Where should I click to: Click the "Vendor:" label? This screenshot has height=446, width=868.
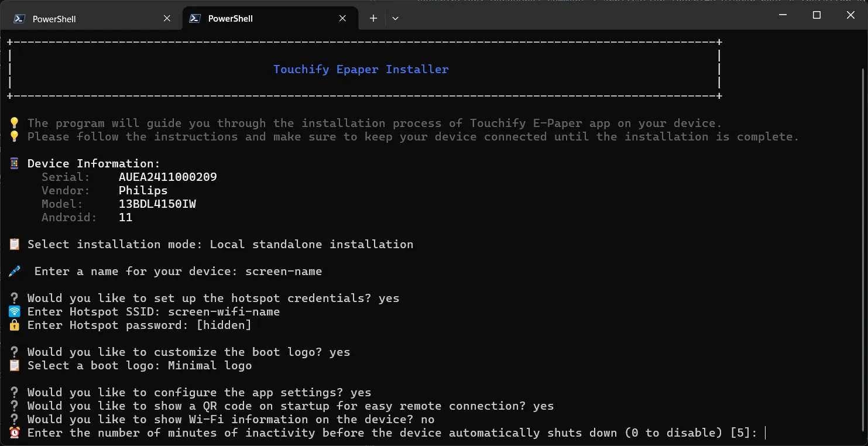pyautogui.click(x=66, y=190)
